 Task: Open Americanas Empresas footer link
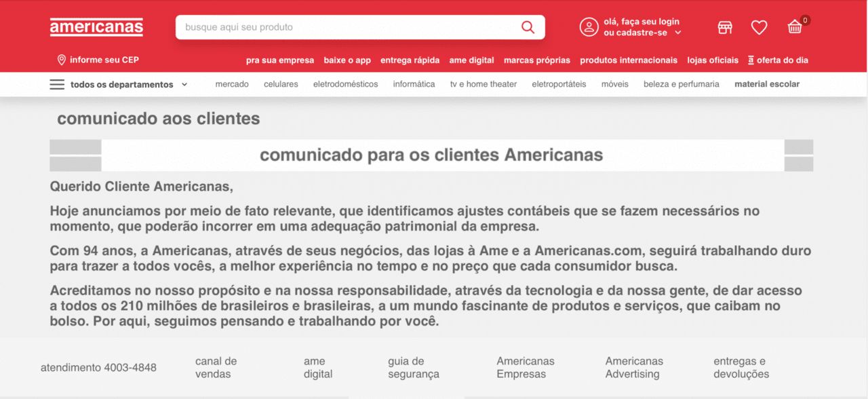tap(526, 368)
